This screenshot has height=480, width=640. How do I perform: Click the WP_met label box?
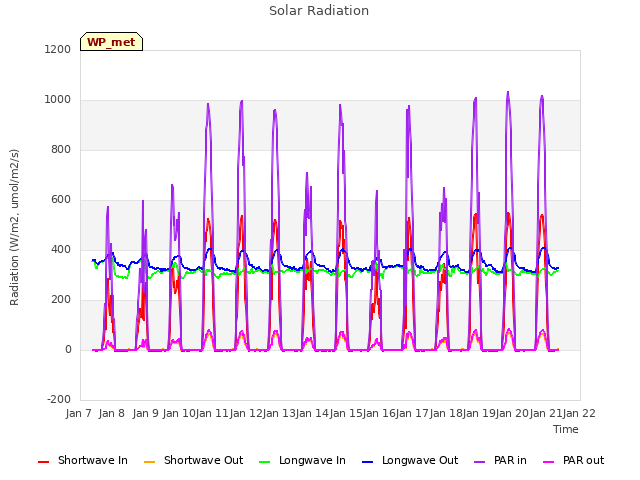click(111, 42)
